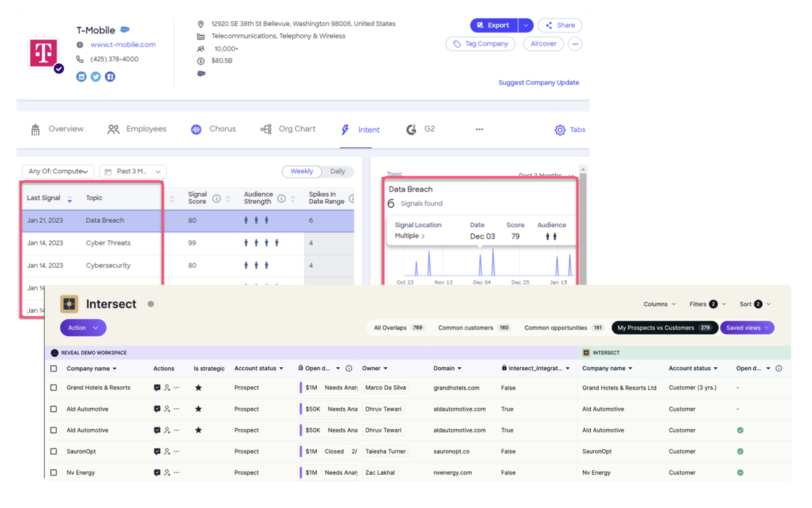This screenshot has width=812, height=508.
Task: Click info icon beside Open d... in Reveal workspace
Action: point(349,369)
